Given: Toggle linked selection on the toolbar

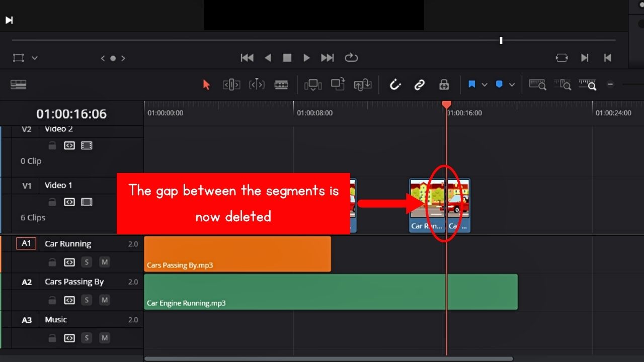Looking at the screenshot, I should click(419, 84).
